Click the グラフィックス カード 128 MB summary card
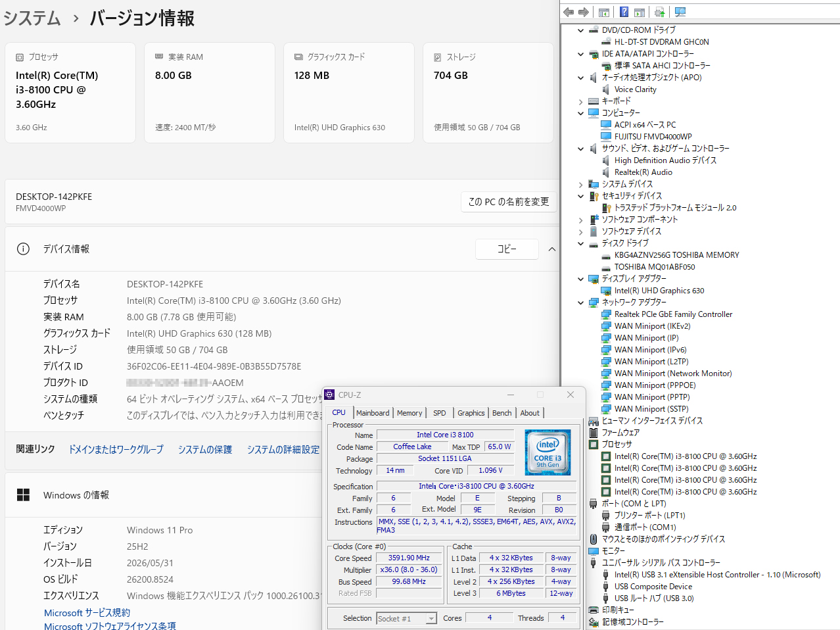Screen dimensions: 840x630 pyautogui.click(x=349, y=93)
